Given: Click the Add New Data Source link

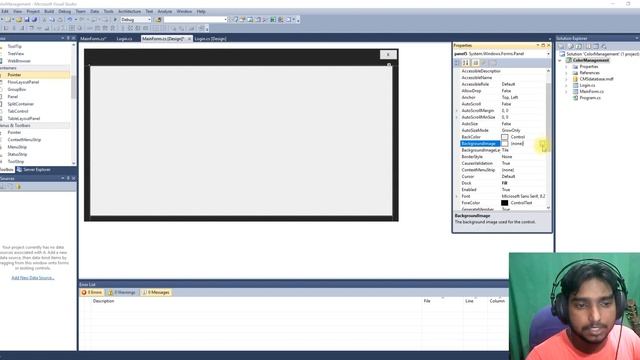Looking at the screenshot, I should tap(33, 278).
